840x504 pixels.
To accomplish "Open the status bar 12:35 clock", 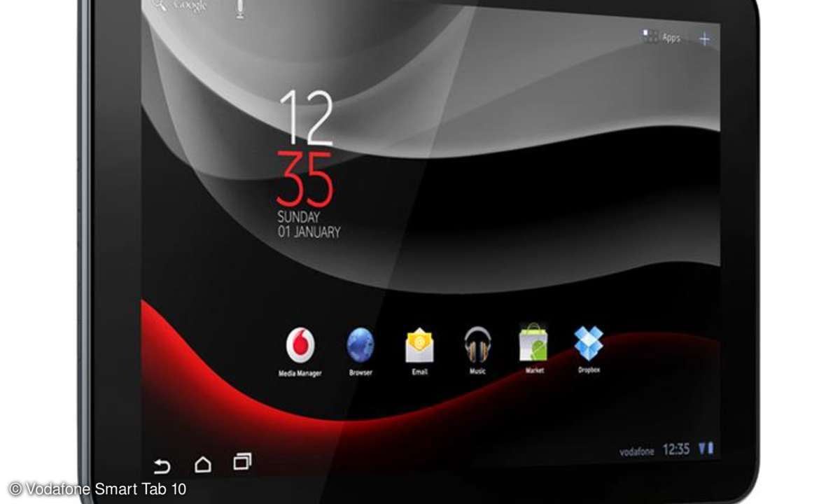I will 676,449.
